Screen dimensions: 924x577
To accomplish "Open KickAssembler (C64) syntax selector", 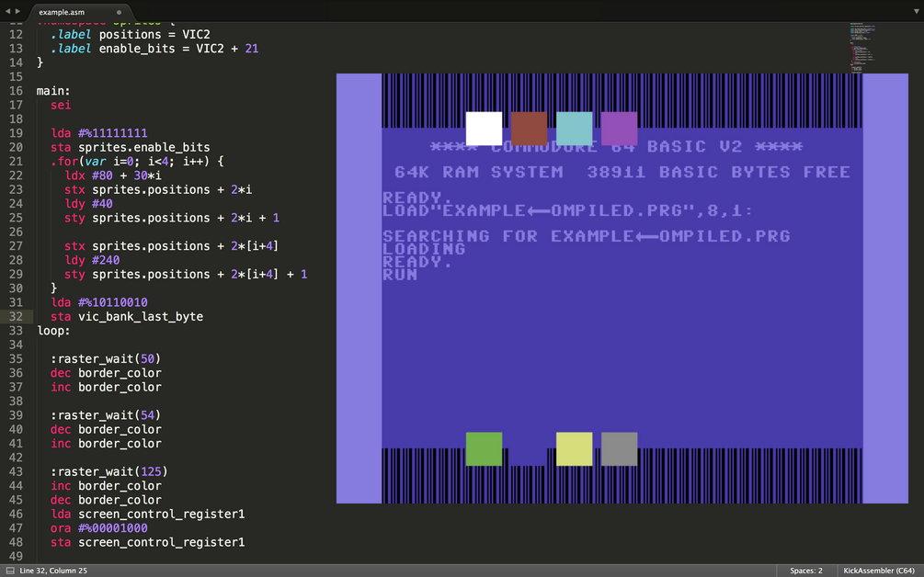I will click(x=879, y=571).
